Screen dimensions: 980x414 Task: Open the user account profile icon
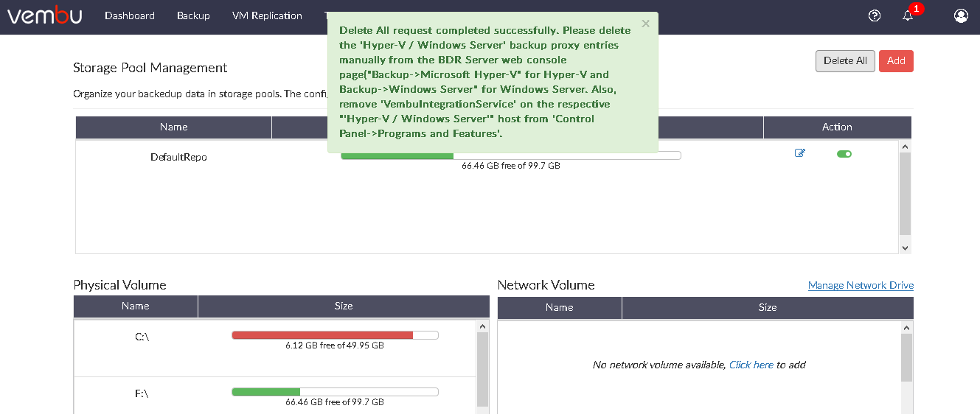(x=961, y=15)
